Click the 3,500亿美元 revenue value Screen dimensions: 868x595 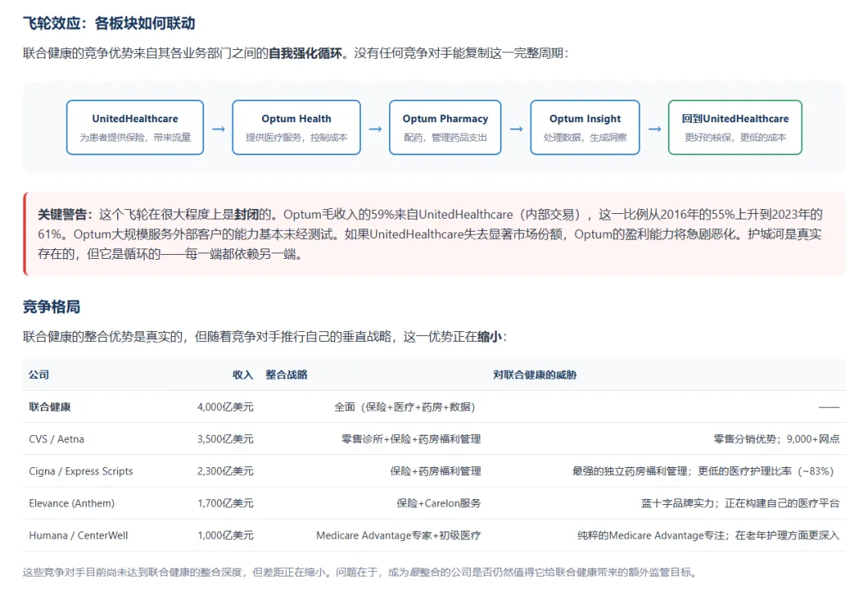(225, 439)
